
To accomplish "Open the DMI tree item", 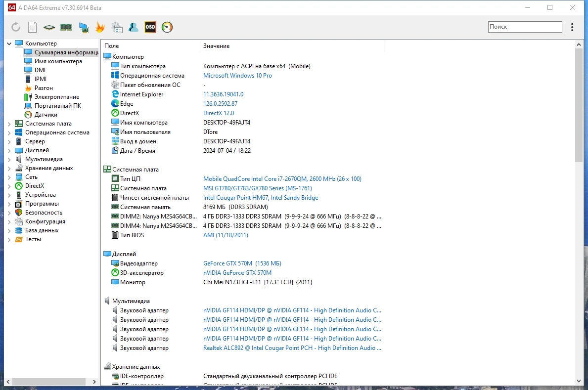I will [40, 70].
